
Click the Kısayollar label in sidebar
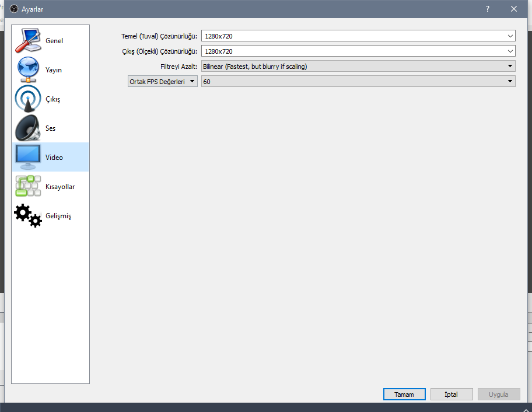60,187
